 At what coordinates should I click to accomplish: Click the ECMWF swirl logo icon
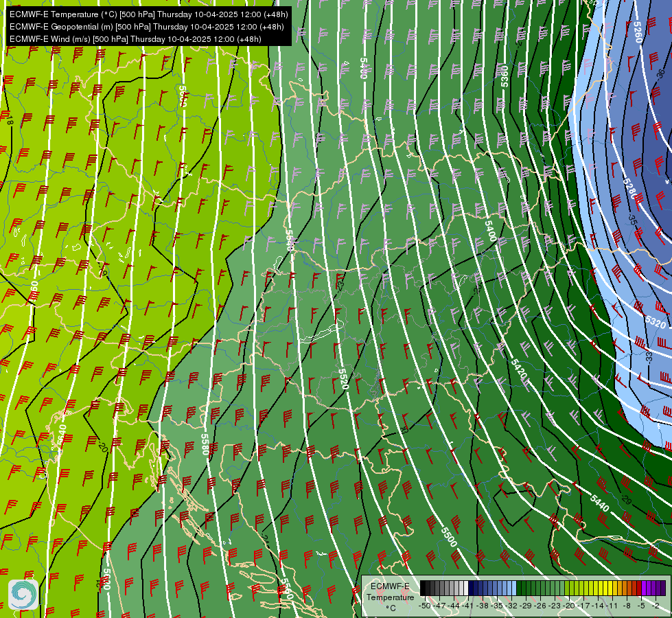tap(23, 595)
